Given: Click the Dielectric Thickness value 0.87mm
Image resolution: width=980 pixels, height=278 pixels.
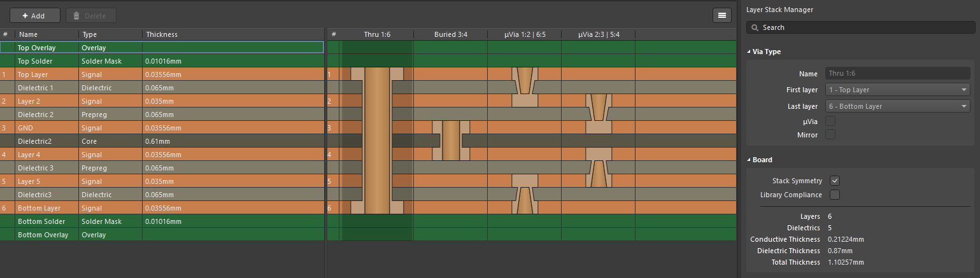Looking at the screenshot, I should click(840, 251).
